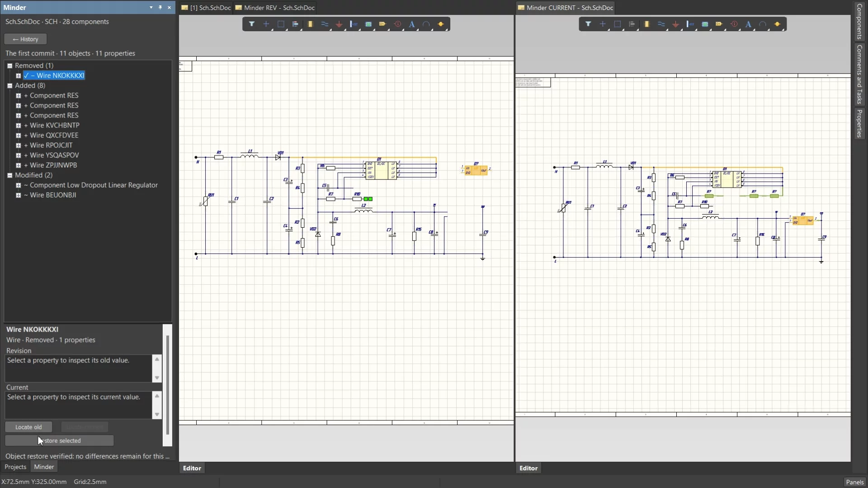Click the Revision old value text box

[79, 368]
